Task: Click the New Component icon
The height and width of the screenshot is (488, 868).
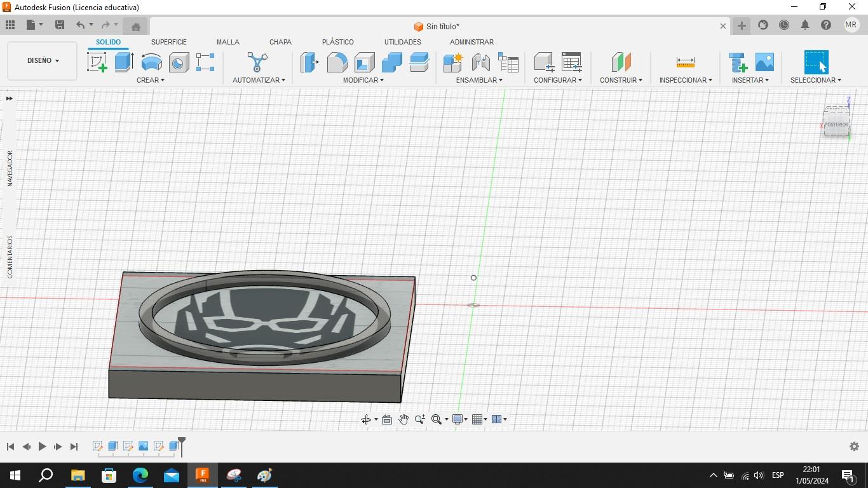Action: [x=453, y=62]
